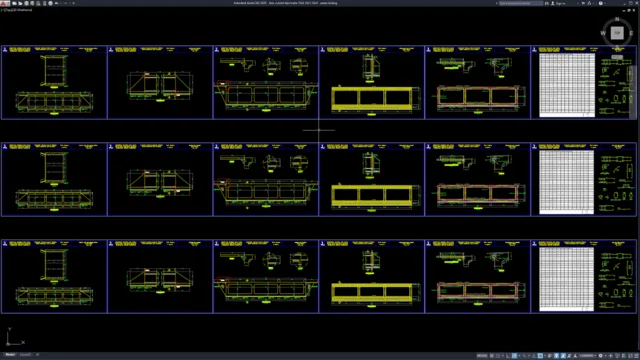Click the W compass letter on ViewCube
Viewport: 640px width, 360px height.
coord(603,33)
